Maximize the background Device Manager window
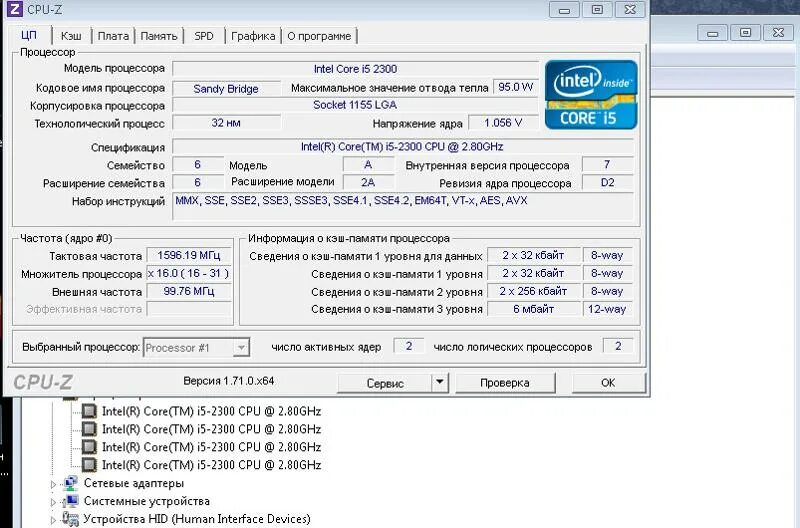This screenshot has height=528, width=800. [x=745, y=33]
